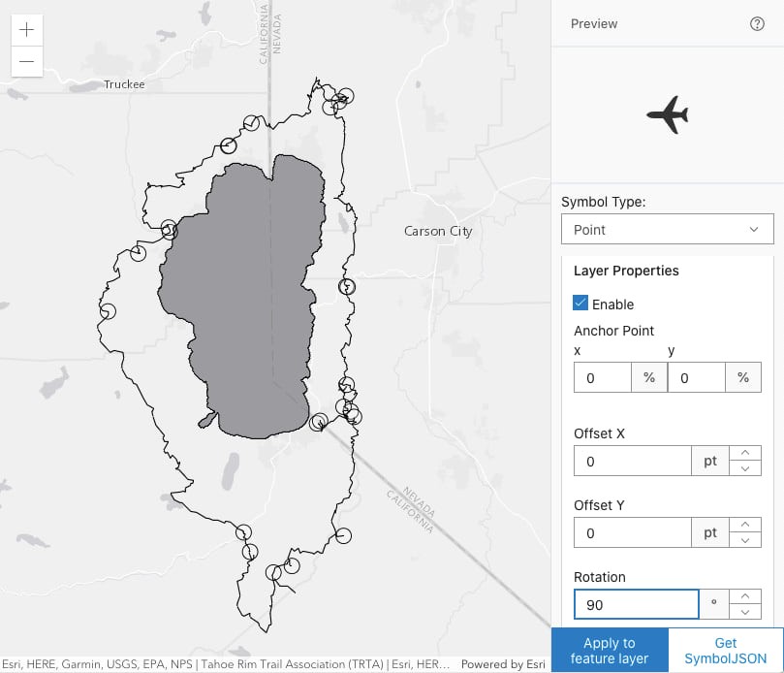Decrement Offset X using the down arrow

coord(745,466)
